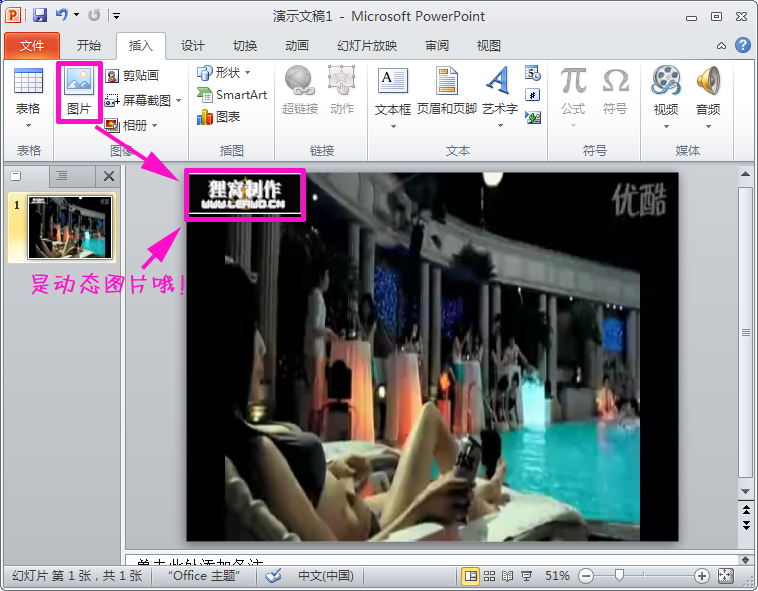Go to previous slide arrow

(746, 510)
